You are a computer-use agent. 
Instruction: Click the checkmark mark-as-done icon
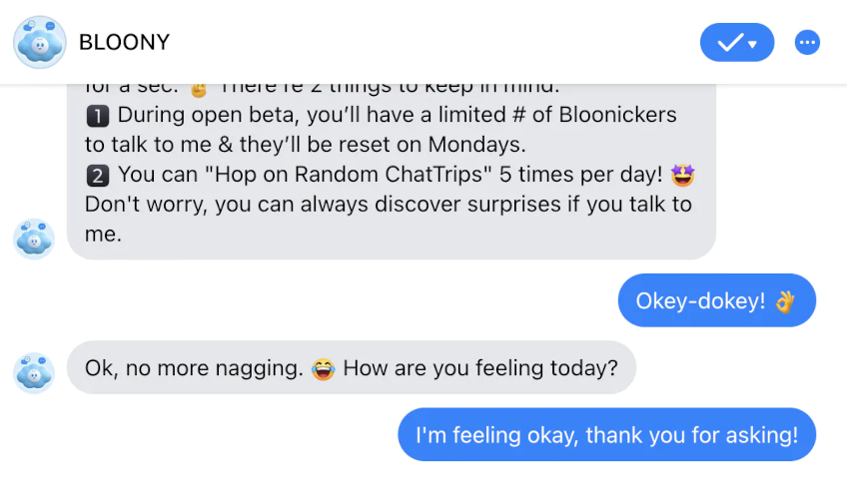click(730, 42)
